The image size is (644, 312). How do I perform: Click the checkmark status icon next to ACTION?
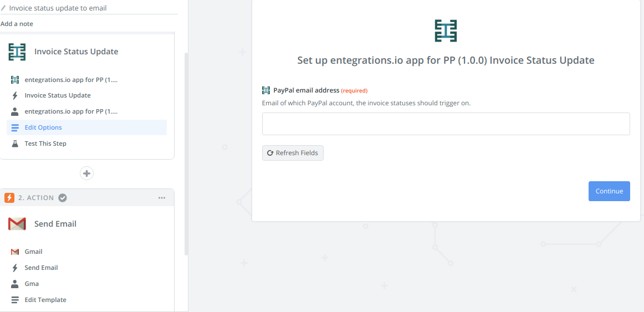pos(63,197)
